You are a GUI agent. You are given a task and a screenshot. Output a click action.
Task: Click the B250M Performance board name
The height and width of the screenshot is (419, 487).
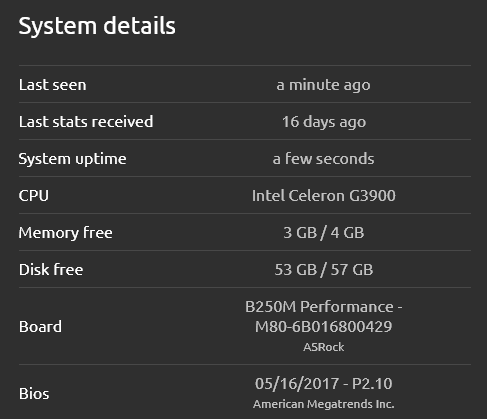point(319,307)
